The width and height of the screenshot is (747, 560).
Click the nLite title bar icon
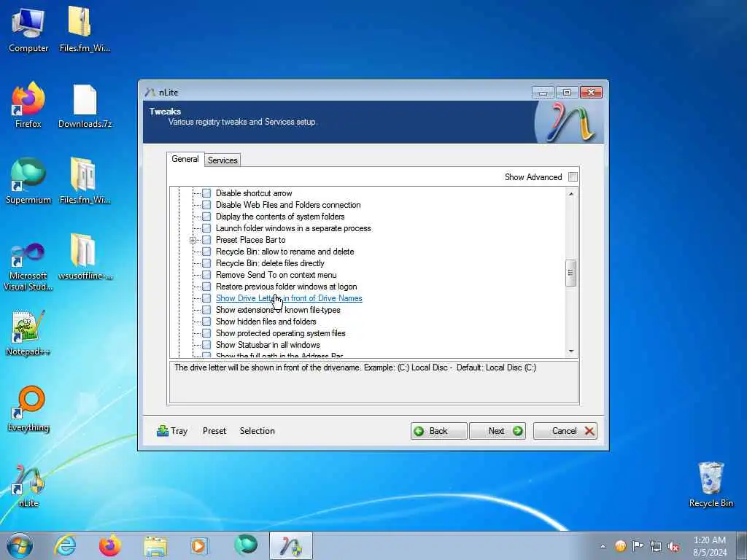[x=150, y=92]
